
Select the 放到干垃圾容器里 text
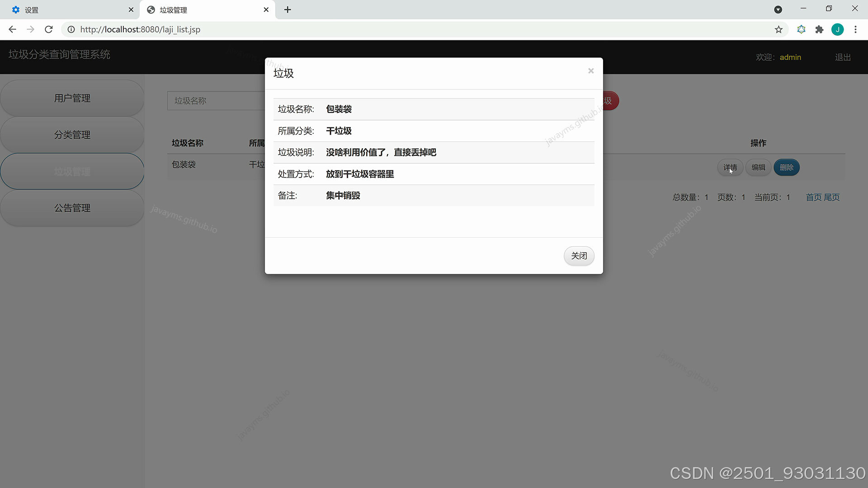click(360, 174)
